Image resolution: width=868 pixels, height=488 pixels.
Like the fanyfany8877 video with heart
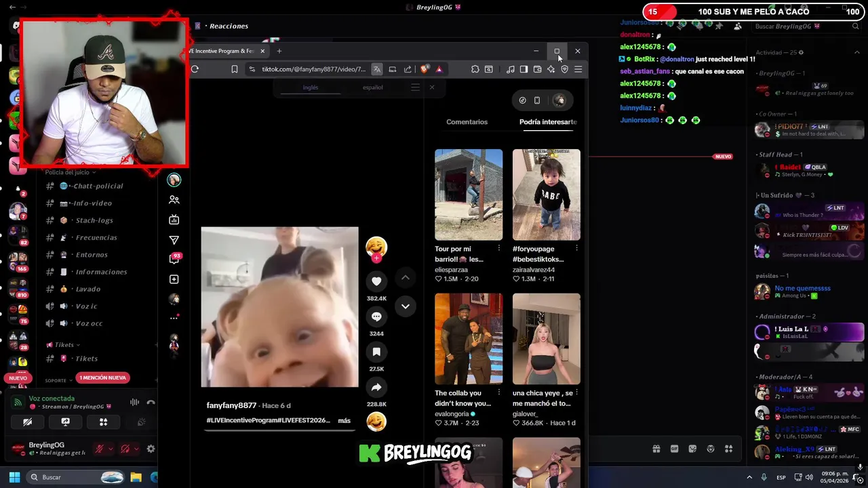(x=376, y=281)
